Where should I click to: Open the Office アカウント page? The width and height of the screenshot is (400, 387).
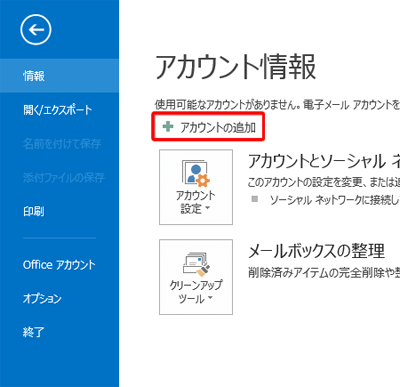pyautogui.click(x=59, y=265)
